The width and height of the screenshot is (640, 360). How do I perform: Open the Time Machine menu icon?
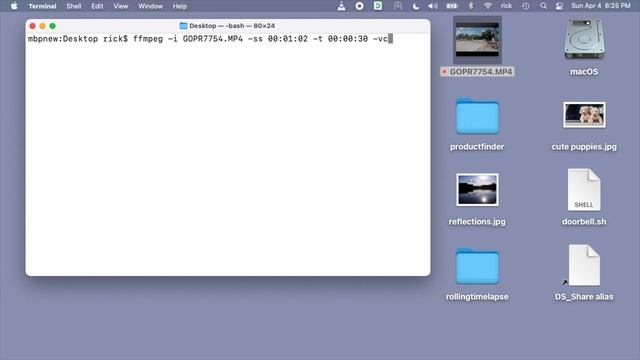click(526, 6)
